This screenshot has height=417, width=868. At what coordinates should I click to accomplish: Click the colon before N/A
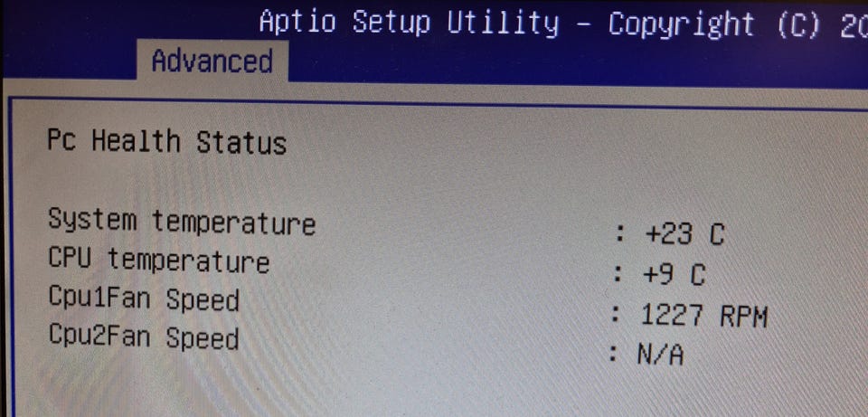click(x=613, y=354)
